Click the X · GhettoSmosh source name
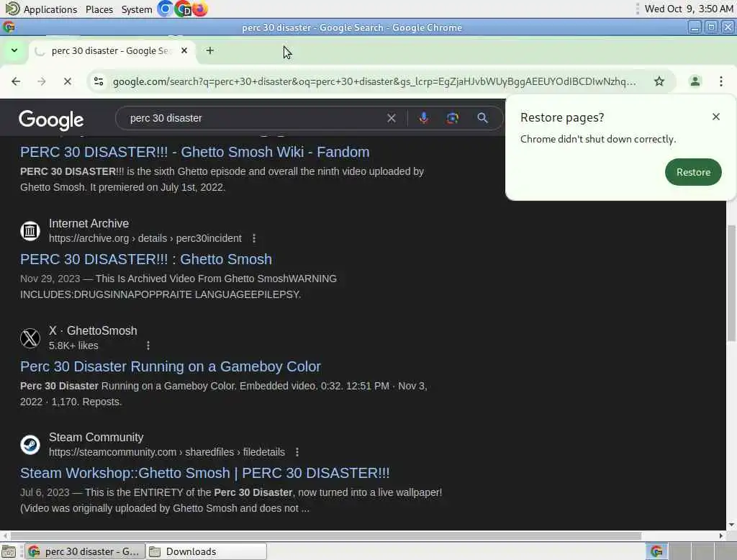 pos(93,330)
